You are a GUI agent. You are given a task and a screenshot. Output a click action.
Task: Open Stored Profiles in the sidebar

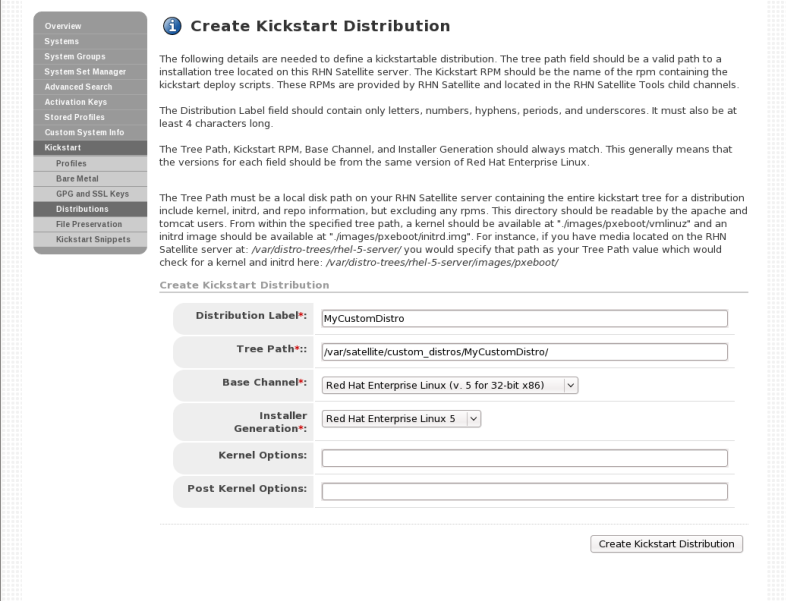[x=74, y=117]
